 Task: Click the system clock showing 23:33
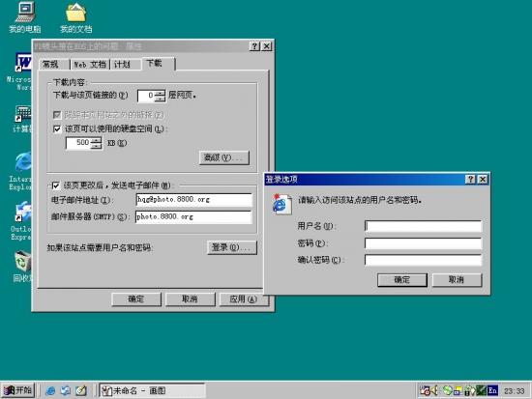[x=514, y=391]
